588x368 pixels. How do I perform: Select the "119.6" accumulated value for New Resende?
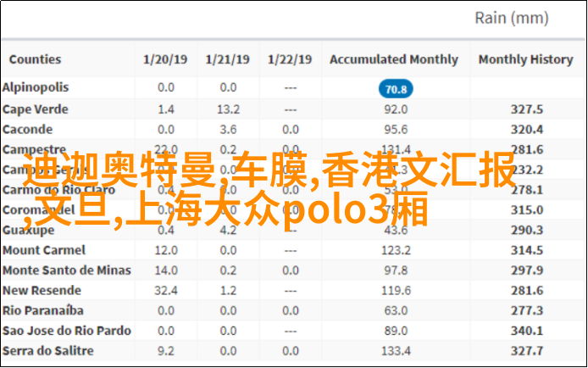[x=396, y=291]
